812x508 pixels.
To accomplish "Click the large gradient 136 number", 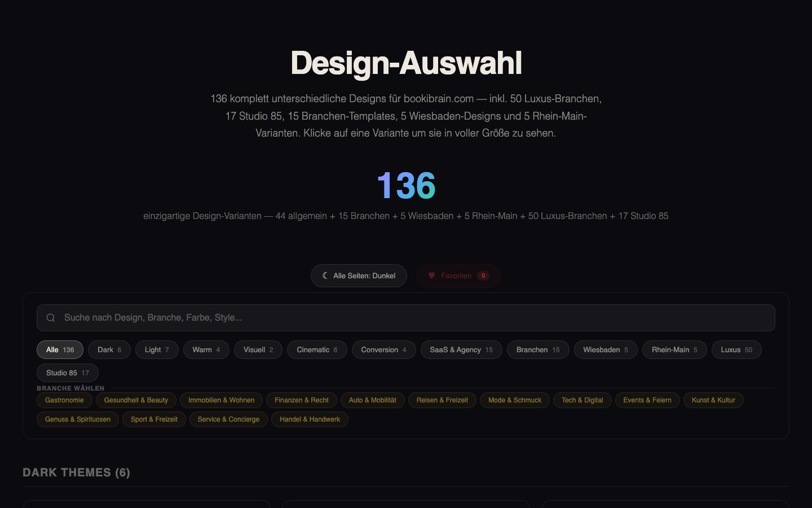I will [406, 186].
